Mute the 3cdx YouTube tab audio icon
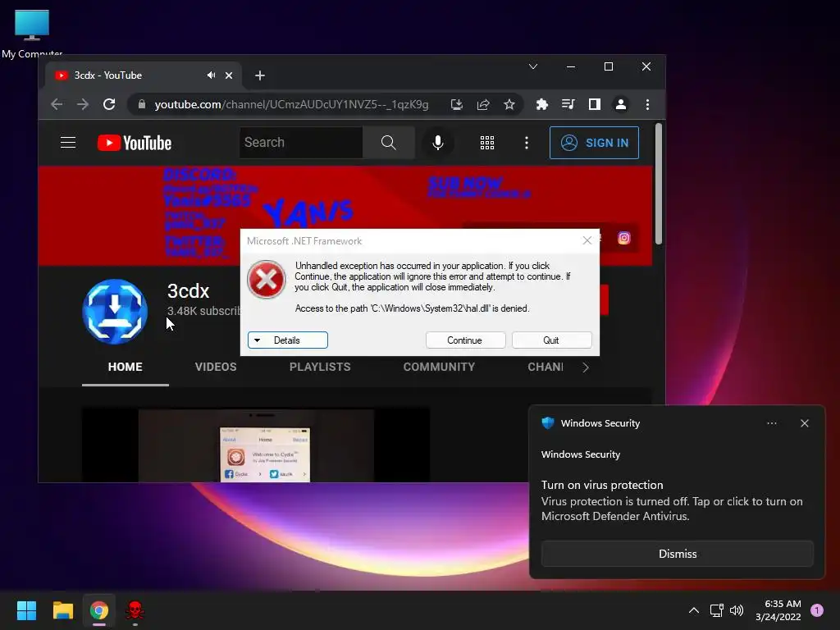The width and height of the screenshot is (840, 630). [211, 75]
